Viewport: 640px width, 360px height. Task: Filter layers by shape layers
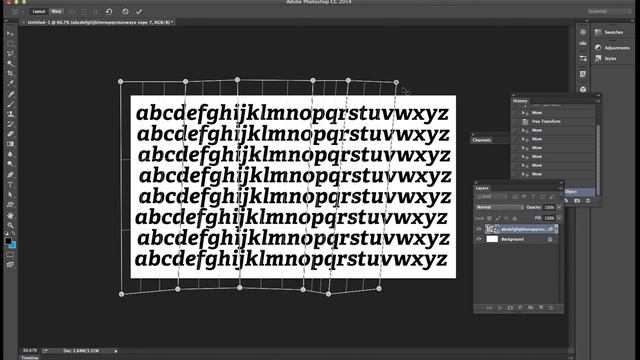pos(542,197)
